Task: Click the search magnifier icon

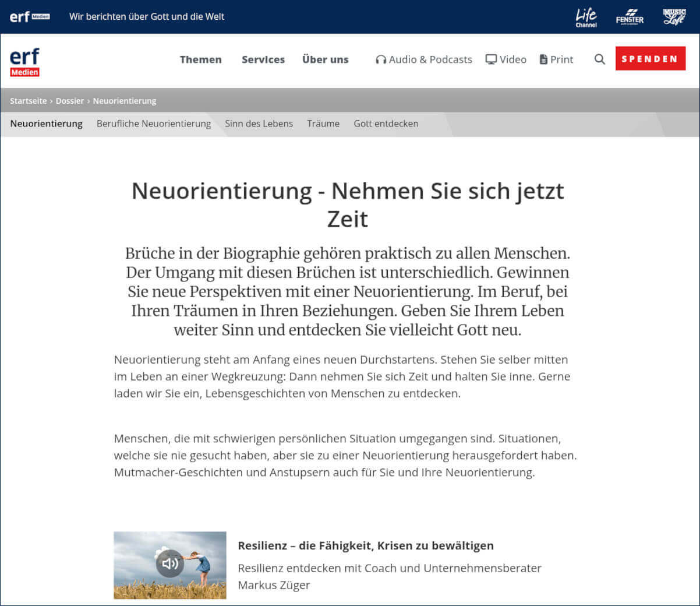Action: [599, 59]
